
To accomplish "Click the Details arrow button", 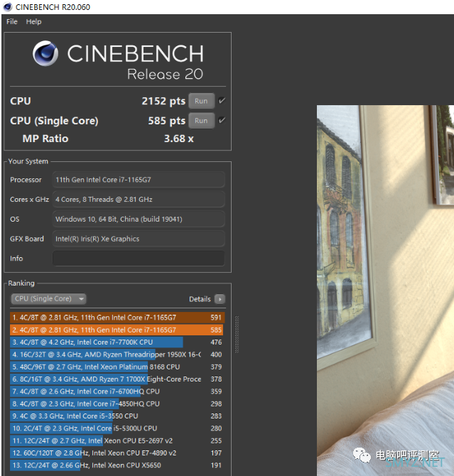I will [x=220, y=299].
